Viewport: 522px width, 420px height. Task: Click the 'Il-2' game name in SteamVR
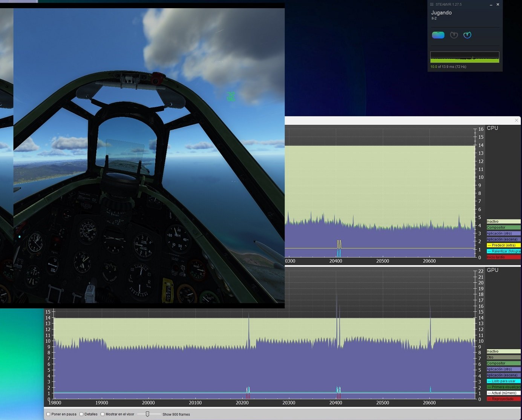pos(434,18)
